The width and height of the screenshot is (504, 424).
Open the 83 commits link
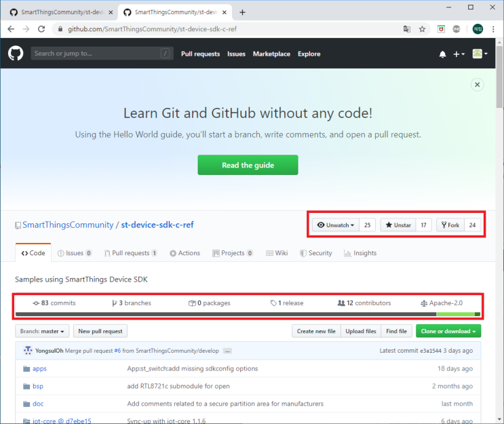click(54, 303)
